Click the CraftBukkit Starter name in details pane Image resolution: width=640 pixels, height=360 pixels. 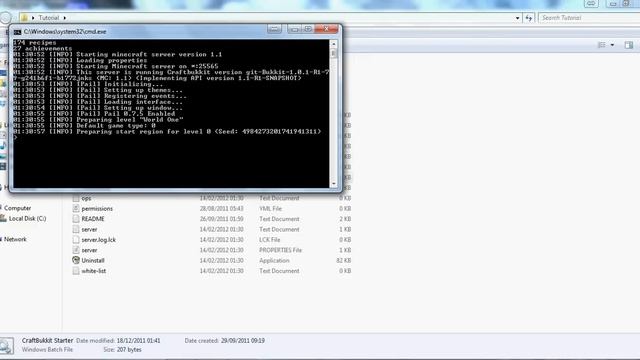[x=47, y=340]
